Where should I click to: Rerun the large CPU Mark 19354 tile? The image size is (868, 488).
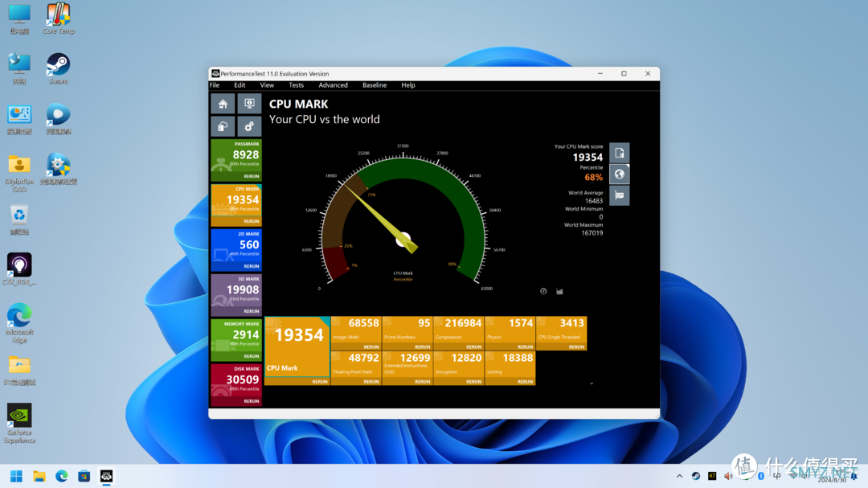coord(319,382)
